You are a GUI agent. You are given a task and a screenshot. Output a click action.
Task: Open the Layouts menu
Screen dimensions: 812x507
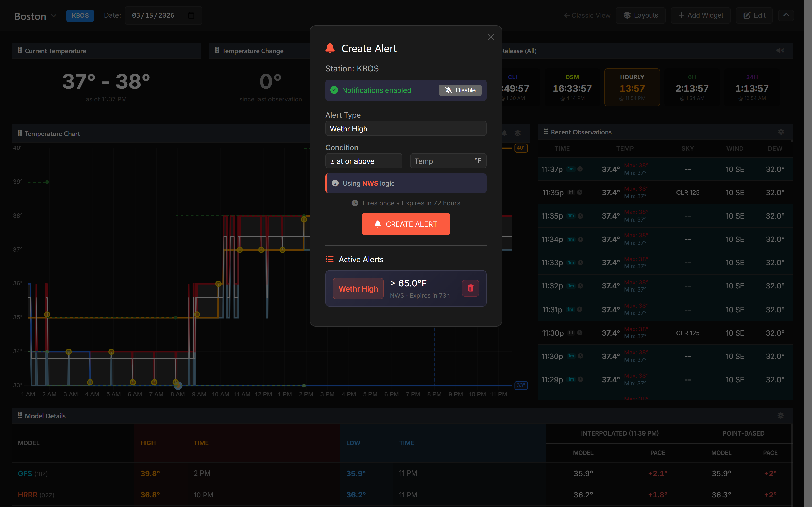(x=640, y=15)
